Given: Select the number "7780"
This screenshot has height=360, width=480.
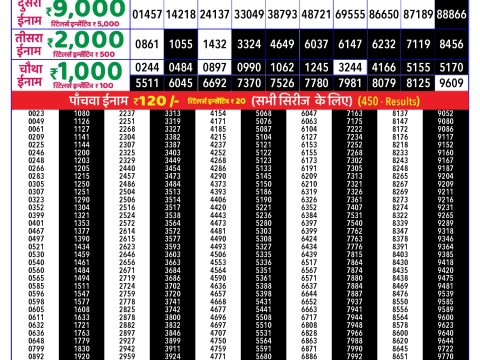Looking at the screenshot, I should pyautogui.click(x=316, y=83).
